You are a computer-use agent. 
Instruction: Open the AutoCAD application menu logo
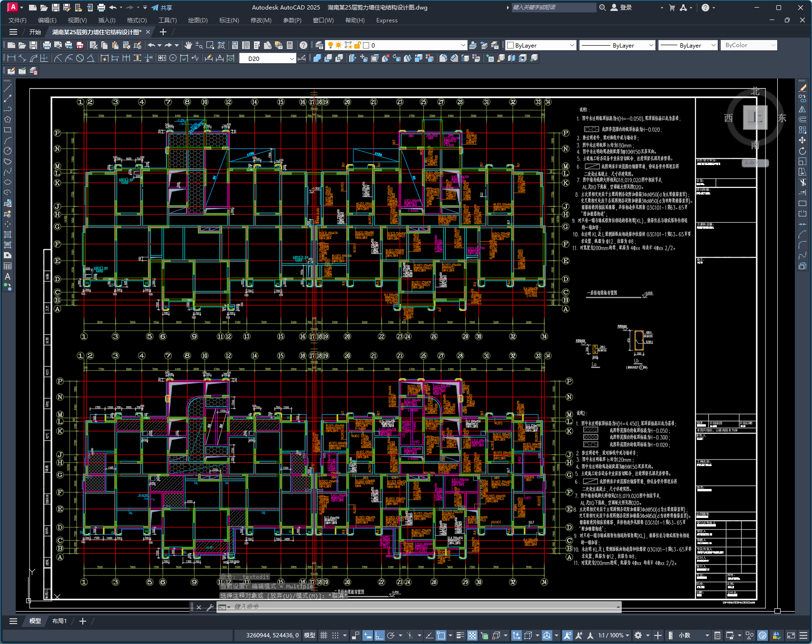click(x=13, y=7)
